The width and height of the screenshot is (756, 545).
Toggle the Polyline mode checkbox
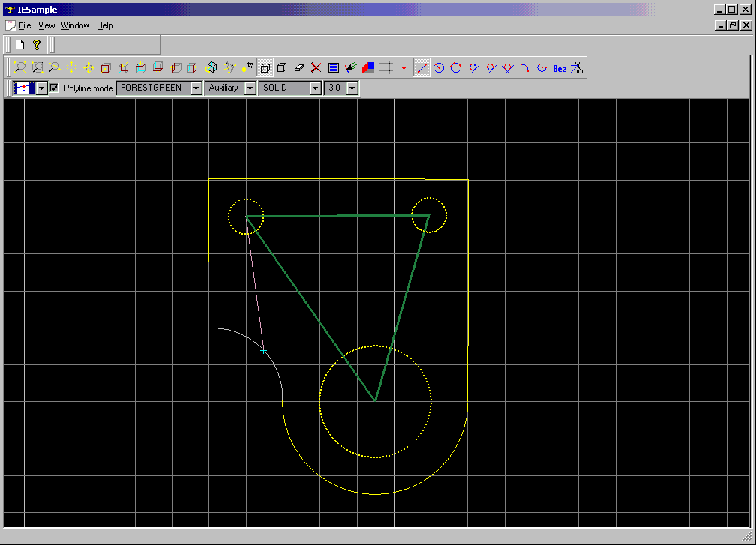pos(55,88)
